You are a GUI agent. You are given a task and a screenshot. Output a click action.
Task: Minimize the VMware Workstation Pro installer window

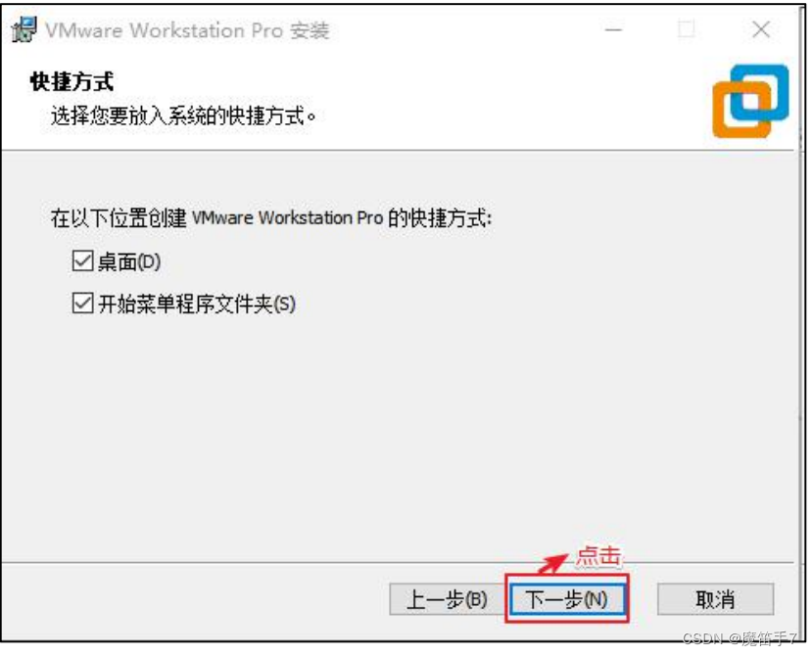click(613, 29)
